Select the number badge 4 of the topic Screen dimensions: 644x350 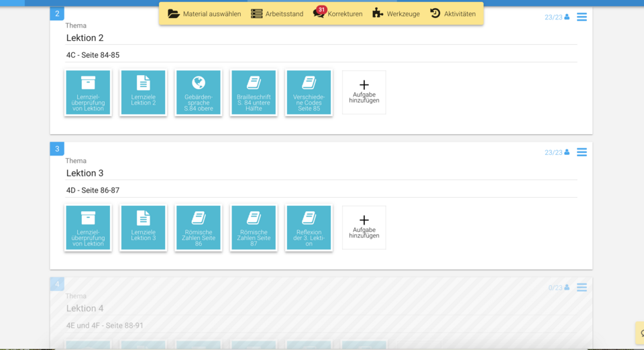pyautogui.click(x=57, y=284)
